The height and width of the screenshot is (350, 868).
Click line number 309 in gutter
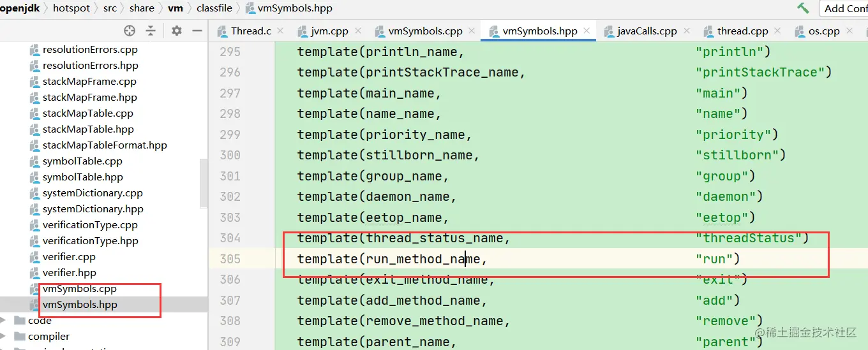[x=230, y=342]
